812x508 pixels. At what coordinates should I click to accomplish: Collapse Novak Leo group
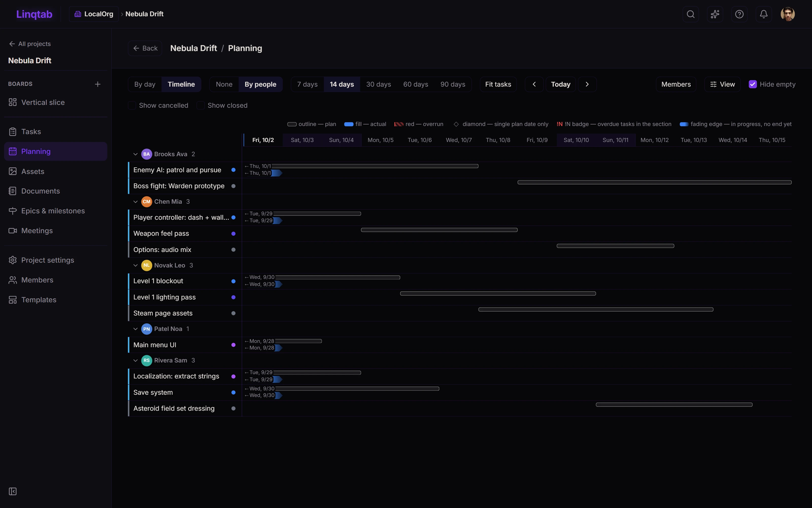point(136,265)
